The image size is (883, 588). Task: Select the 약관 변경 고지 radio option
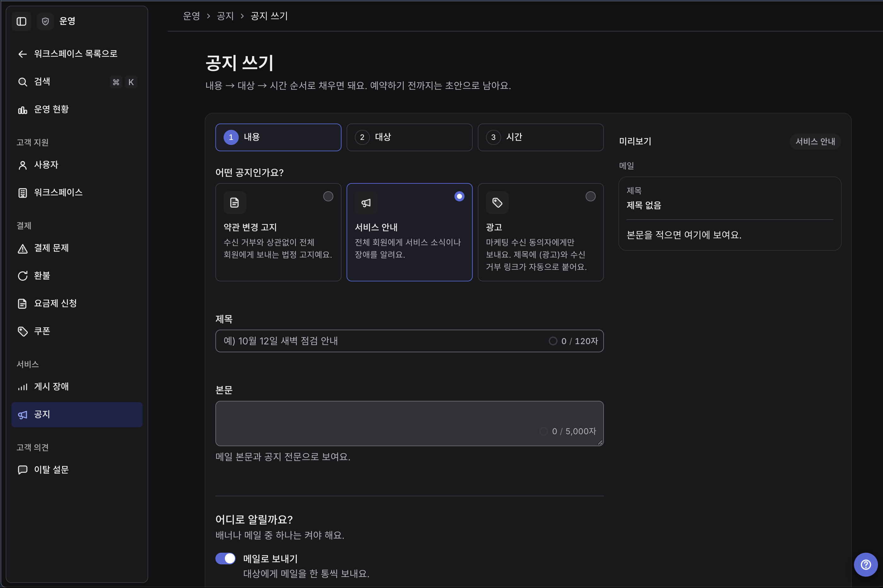328,196
